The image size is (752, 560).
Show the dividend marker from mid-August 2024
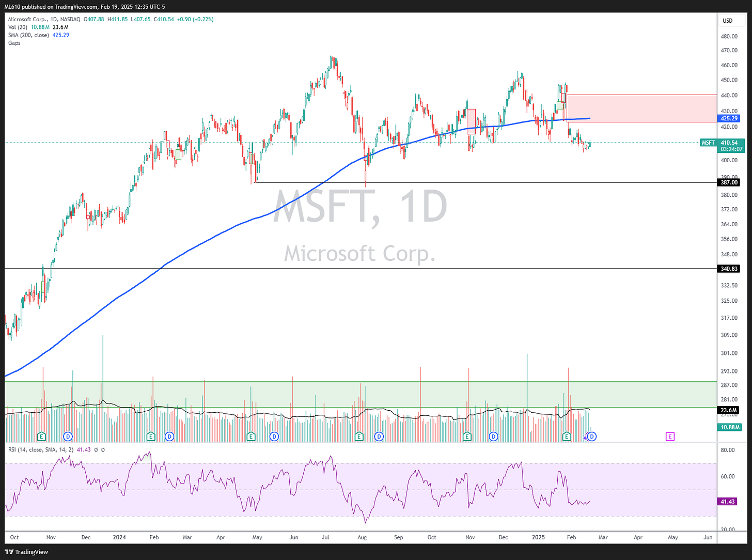point(379,437)
